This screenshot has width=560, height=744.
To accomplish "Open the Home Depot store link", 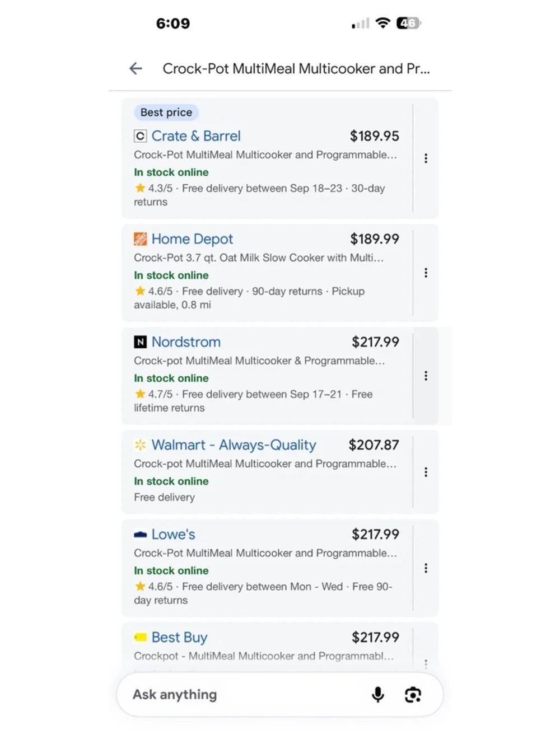I will pyautogui.click(x=192, y=239).
